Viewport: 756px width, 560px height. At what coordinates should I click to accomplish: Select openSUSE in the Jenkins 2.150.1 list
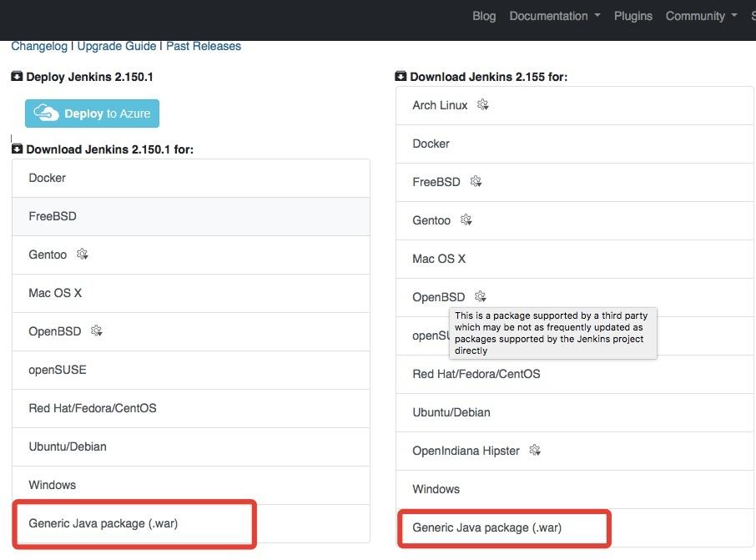click(191, 370)
